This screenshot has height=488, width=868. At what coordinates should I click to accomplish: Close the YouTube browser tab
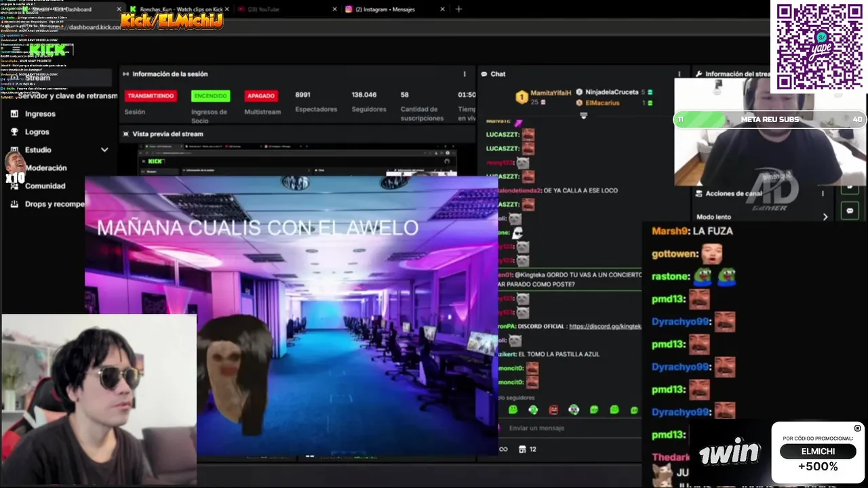click(334, 9)
